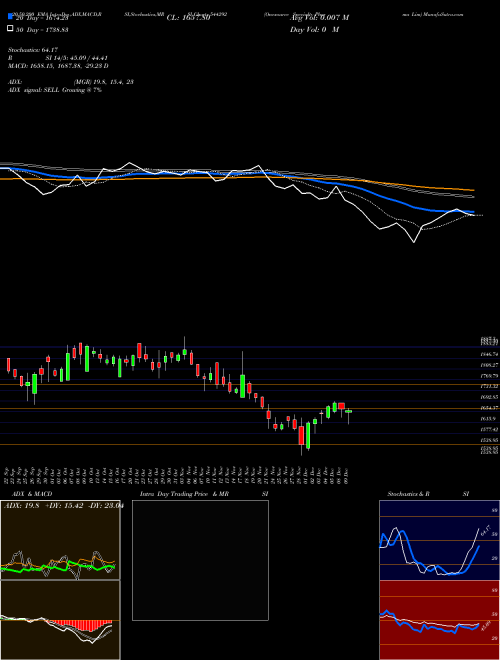Click the 1769.79 price axis label

point(490,376)
